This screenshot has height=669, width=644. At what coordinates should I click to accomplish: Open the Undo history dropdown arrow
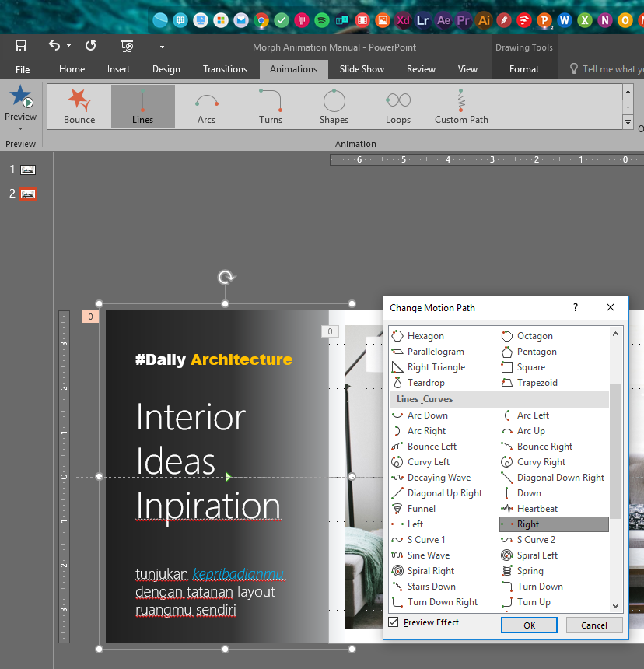[x=68, y=46]
